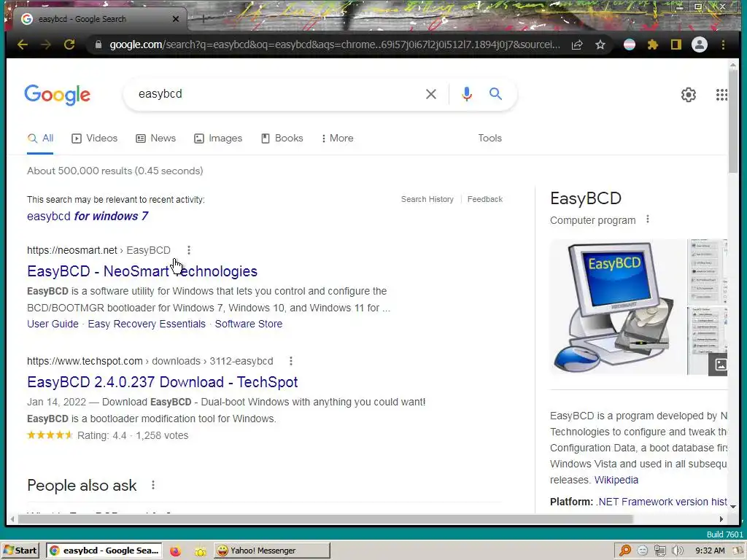Open suggested 'easybcd for windows 7' search
The width and height of the screenshot is (747, 560).
click(88, 216)
